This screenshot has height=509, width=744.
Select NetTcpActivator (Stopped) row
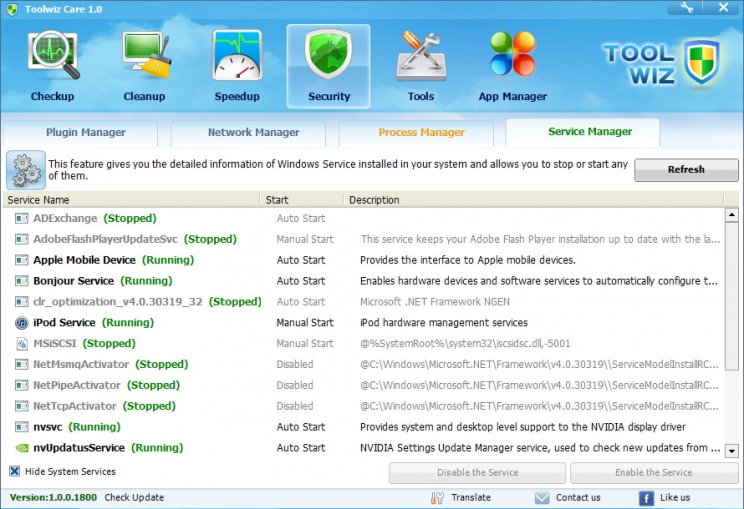[364, 406]
